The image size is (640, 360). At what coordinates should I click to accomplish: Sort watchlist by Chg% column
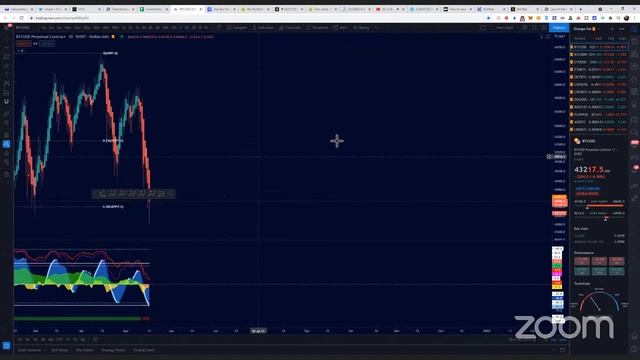[x=622, y=38]
